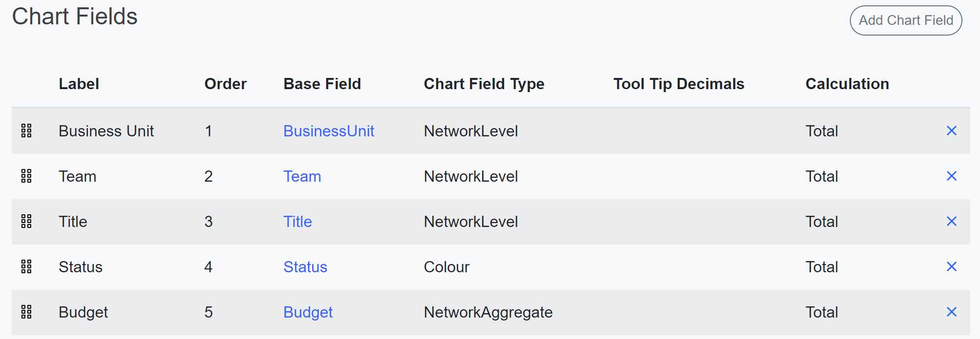Select the Team label cell
Viewport: 980px width, 339px height.
click(78, 176)
